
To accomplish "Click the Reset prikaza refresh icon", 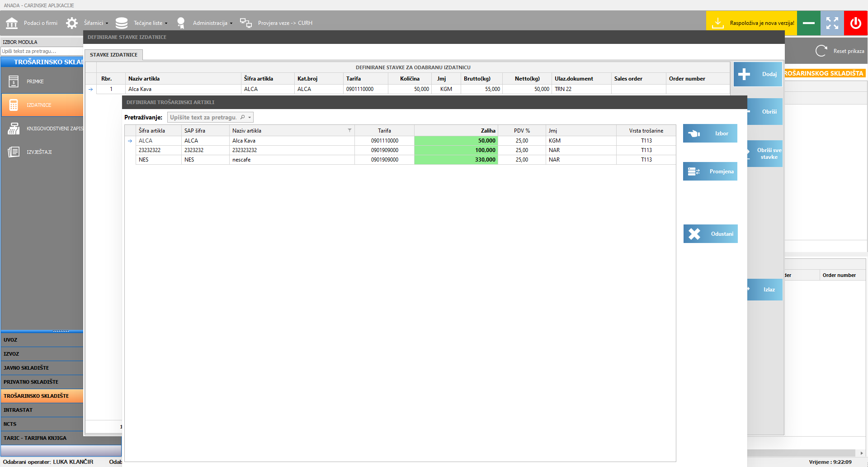I will (821, 51).
